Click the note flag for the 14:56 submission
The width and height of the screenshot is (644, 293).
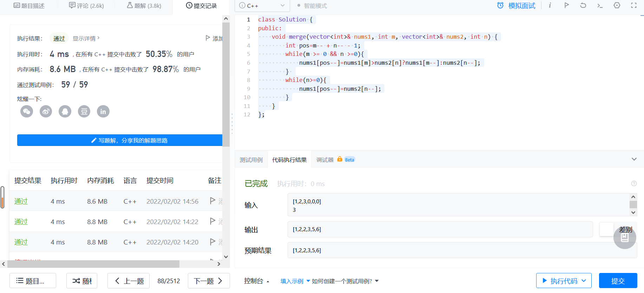pos(212,201)
